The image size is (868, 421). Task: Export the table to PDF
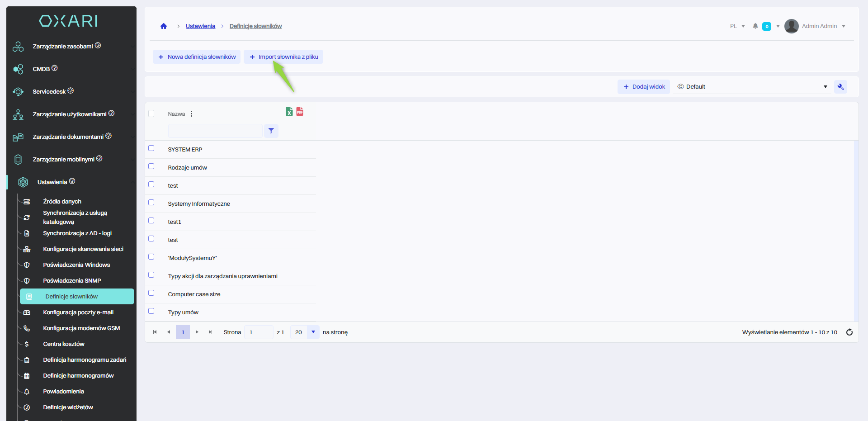[300, 112]
